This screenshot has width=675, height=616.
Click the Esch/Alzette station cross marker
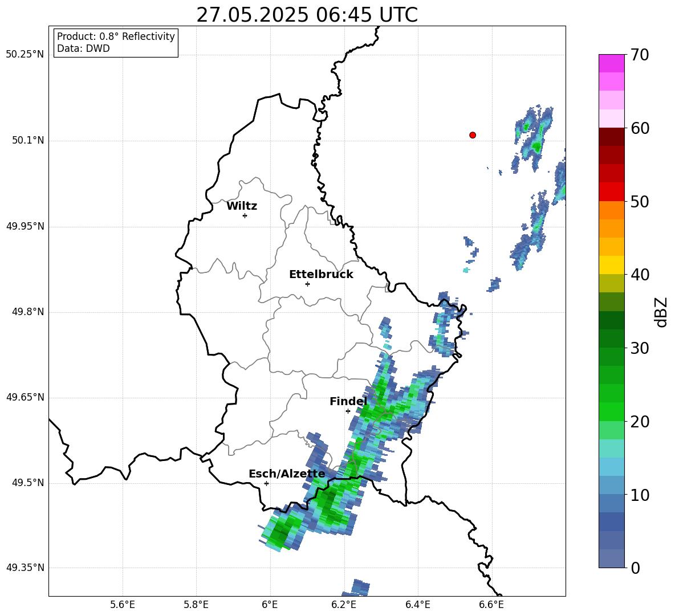pos(266,483)
